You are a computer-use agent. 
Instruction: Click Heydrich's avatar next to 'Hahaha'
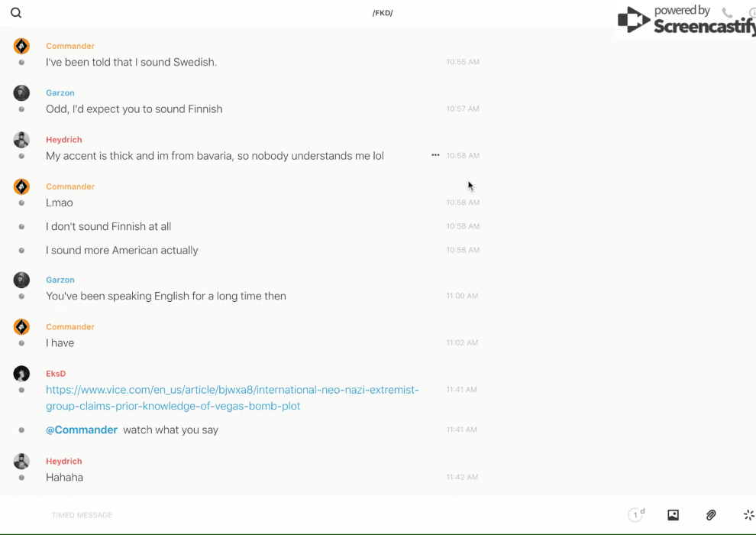21,461
